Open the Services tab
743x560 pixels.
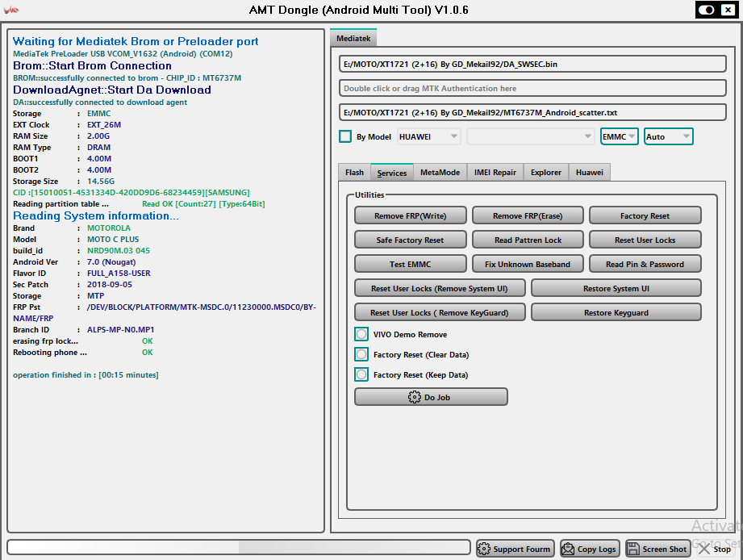(392, 173)
